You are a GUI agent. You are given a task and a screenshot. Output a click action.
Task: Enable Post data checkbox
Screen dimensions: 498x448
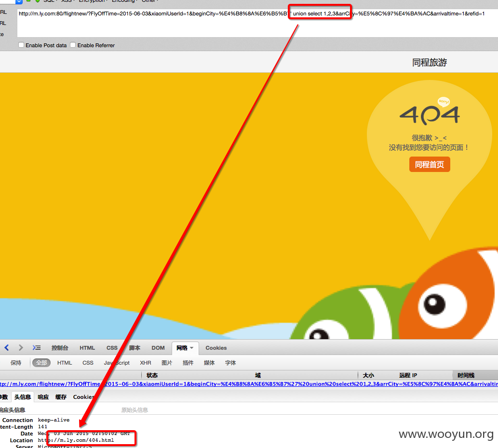coord(21,45)
